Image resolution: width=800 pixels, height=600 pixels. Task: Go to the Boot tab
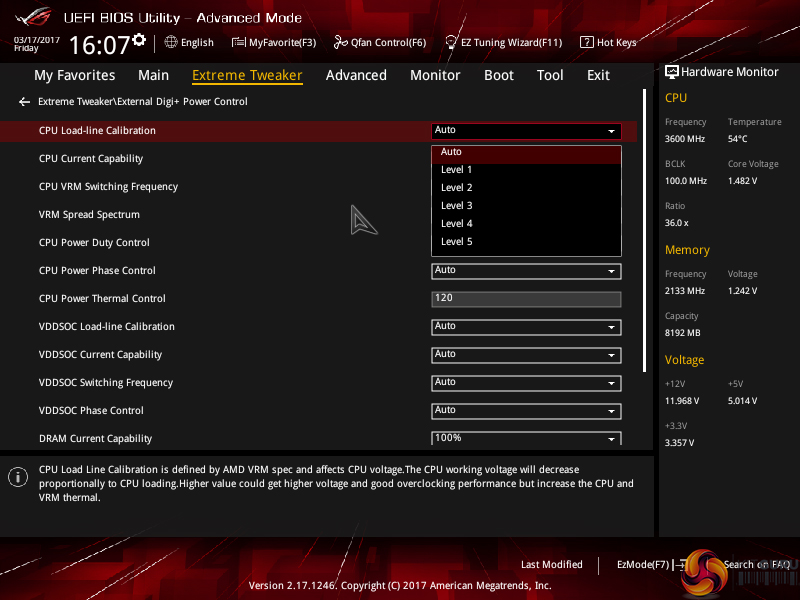click(499, 75)
